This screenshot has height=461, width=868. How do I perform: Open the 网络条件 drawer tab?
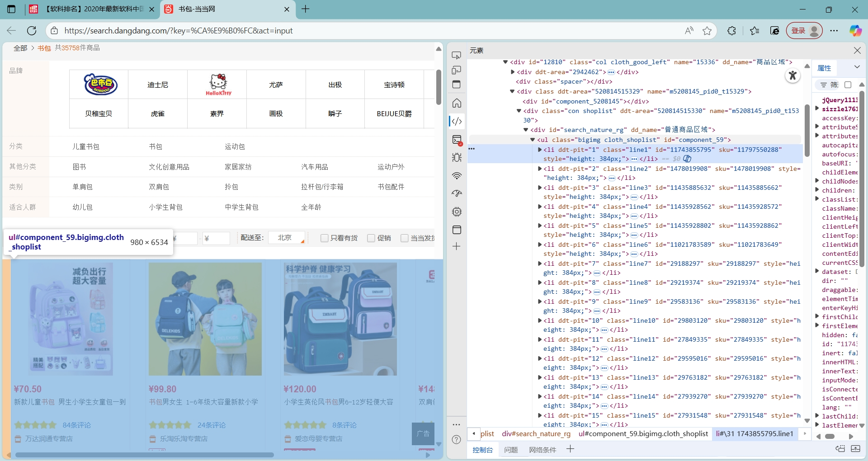(x=542, y=450)
